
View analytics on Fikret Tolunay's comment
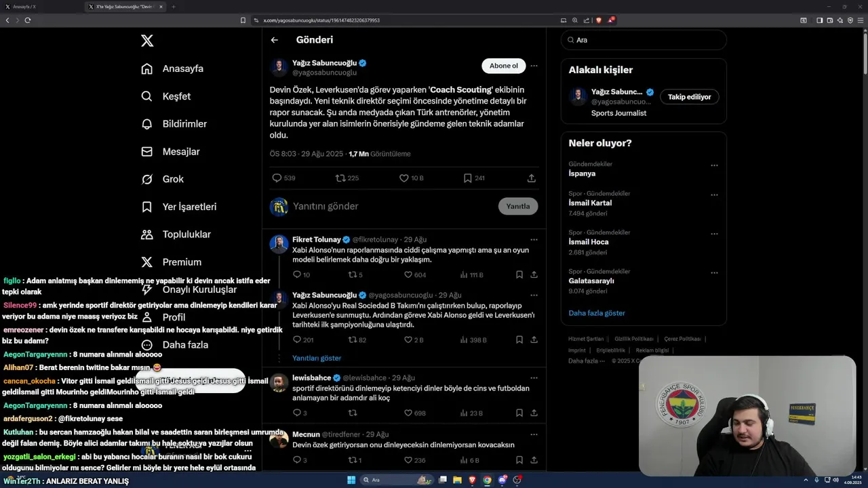[x=471, y=274]
